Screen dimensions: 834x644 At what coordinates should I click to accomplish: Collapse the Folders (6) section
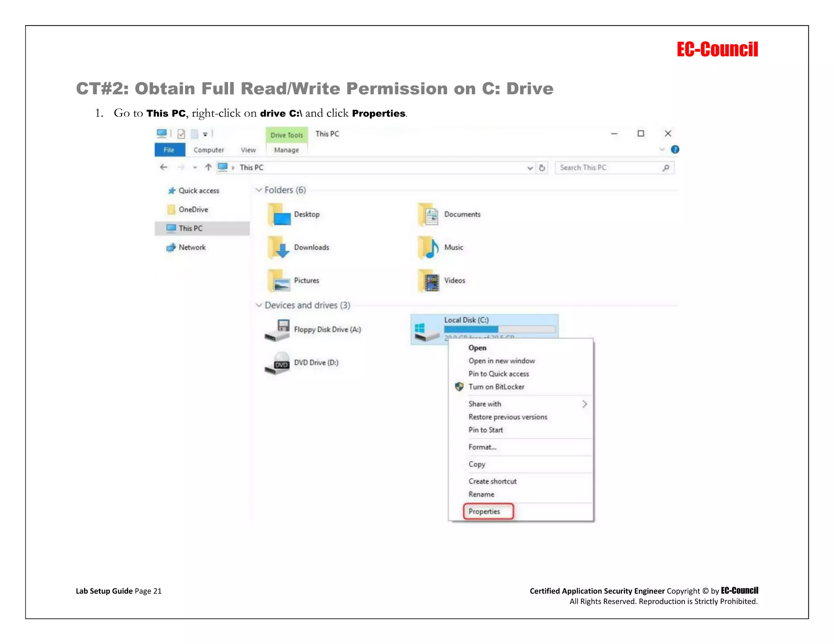coord(259,190)
